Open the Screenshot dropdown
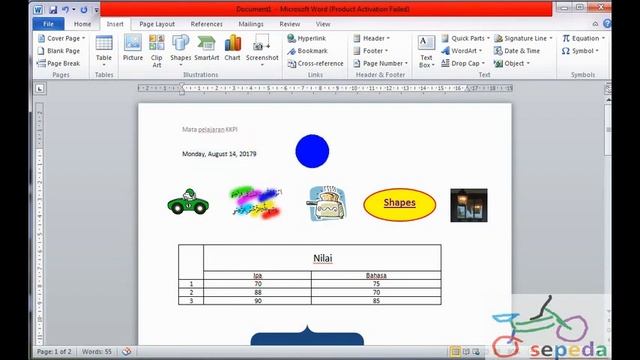 pyautogui.click(x=262, y=51)
